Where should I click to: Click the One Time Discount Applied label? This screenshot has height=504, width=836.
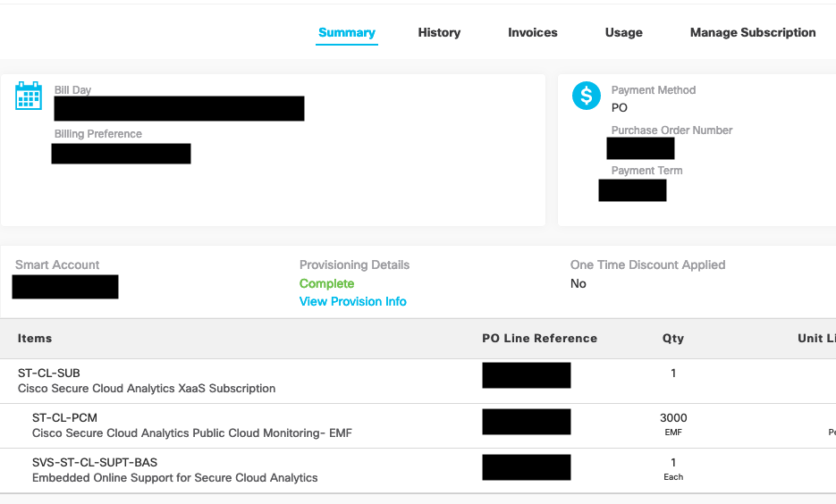click(x=648, y=265)
